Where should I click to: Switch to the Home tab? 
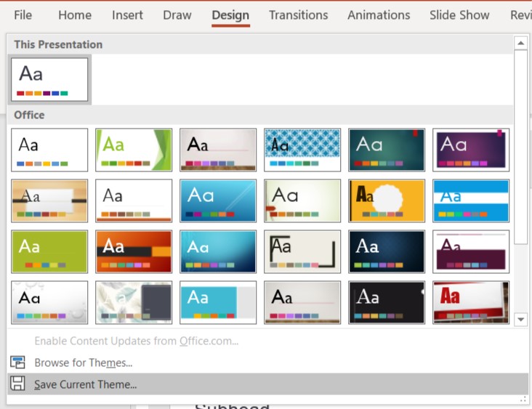pos(75,15)
